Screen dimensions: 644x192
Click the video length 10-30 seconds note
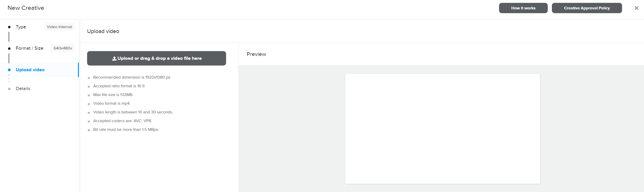click(x=133, y=112)
